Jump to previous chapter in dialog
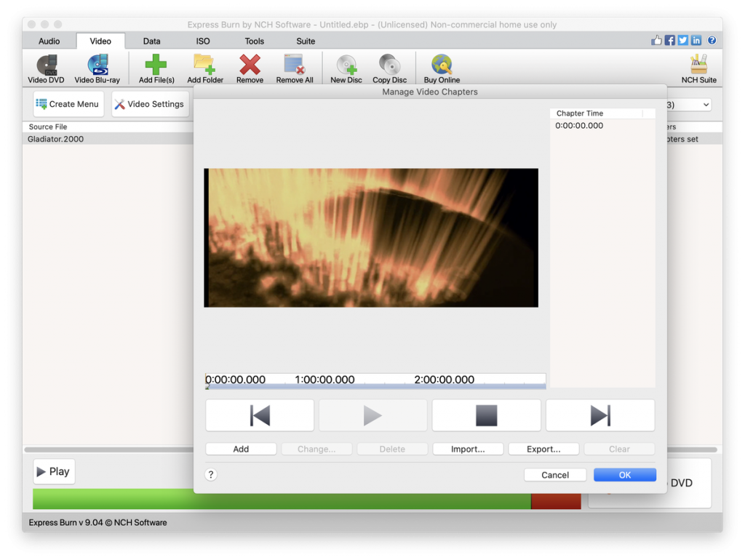This screenshot has width=745, height=560. (260, 415)
